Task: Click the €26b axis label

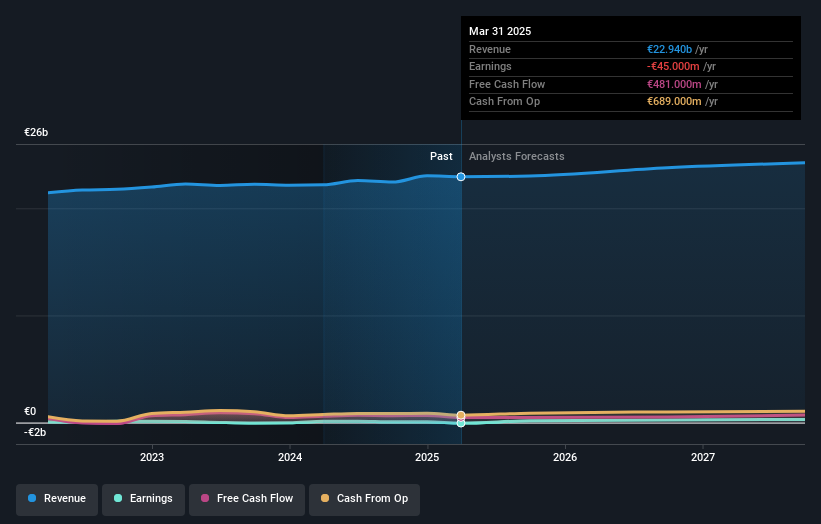Action: (x=36, y=132)
